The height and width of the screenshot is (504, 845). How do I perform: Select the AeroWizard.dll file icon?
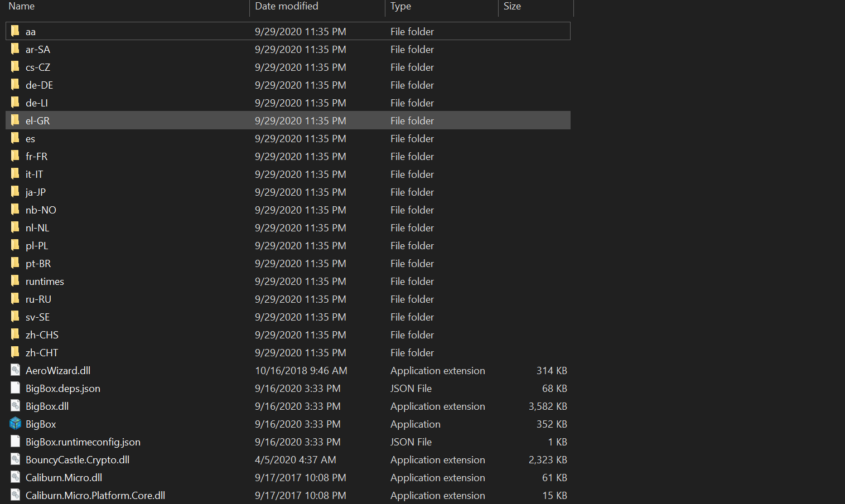tap(15, 370)
